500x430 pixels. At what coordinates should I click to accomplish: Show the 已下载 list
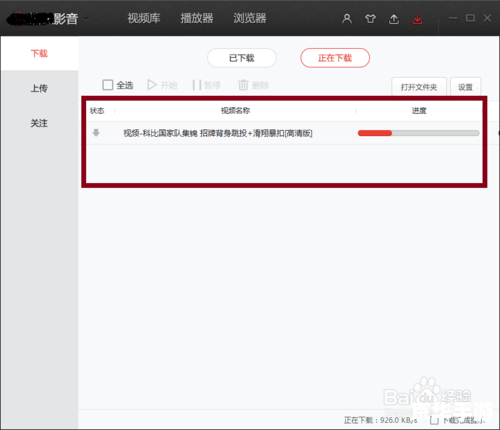click(242, 58)
